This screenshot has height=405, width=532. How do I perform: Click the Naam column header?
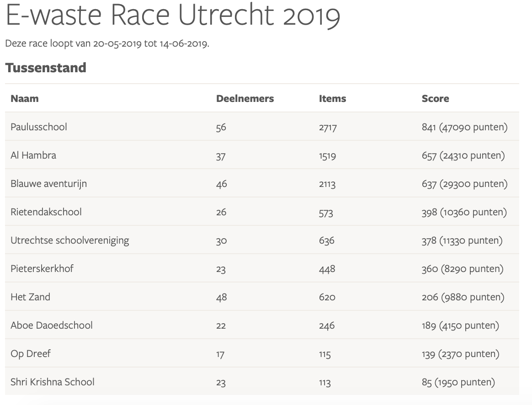[25, 99]
